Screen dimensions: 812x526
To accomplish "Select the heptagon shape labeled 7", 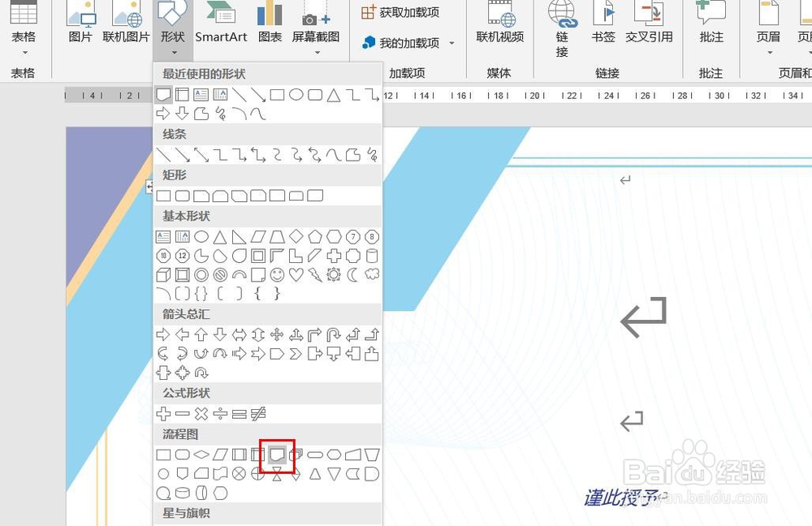I will (352, 237).
